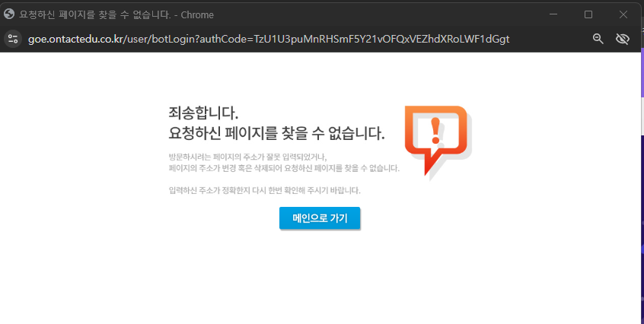Open the site information icon beside the URL
Image resolution: width=644 pixels, height=324 pixels.
tap(12, 39)
